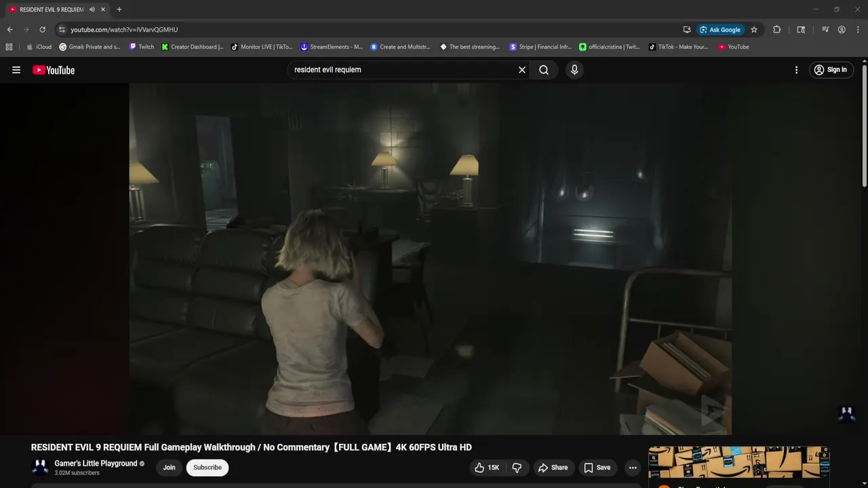Image resolution: width=868 pixels, height=488 pixels.
Task: Open Gmail bookmark
Action: pos(90,47)
